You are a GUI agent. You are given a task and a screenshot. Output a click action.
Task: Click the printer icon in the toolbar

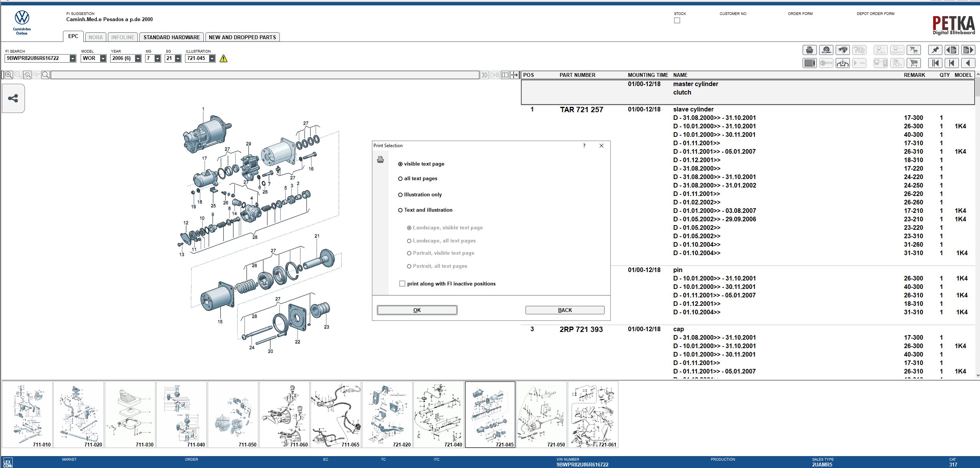[810, 50]
